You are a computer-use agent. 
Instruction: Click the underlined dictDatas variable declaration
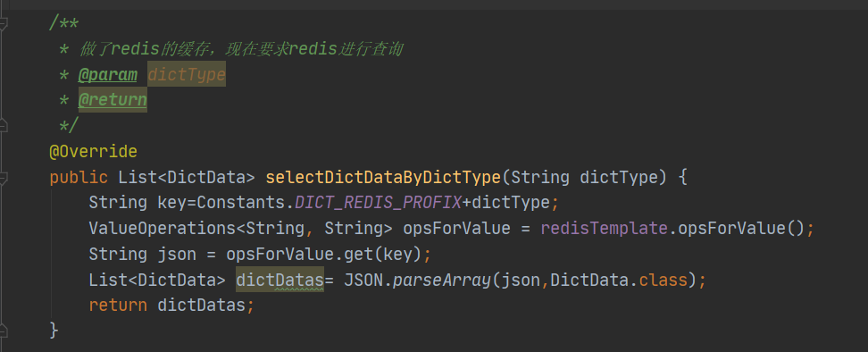[x=280, y=280]
